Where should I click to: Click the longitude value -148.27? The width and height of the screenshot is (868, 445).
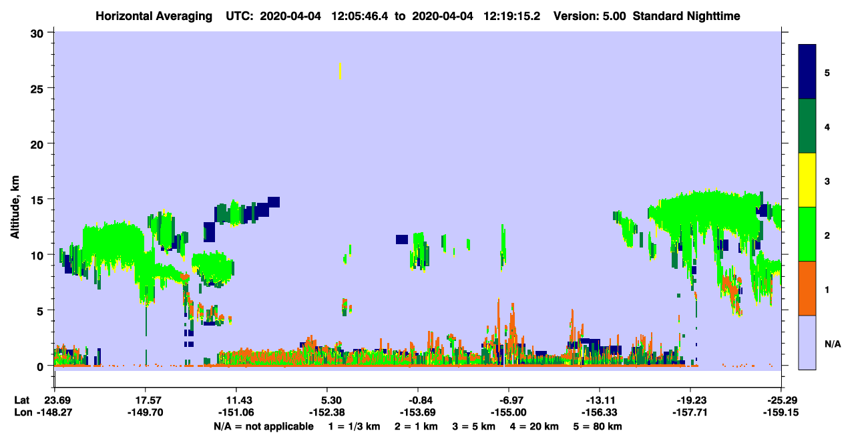click(54, 413)
